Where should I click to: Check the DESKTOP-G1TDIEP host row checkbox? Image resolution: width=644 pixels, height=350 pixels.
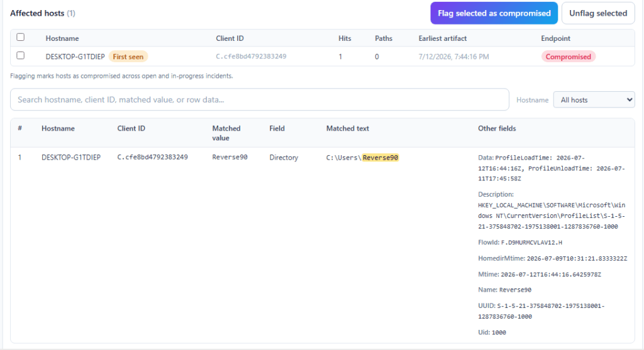[21, 55]
